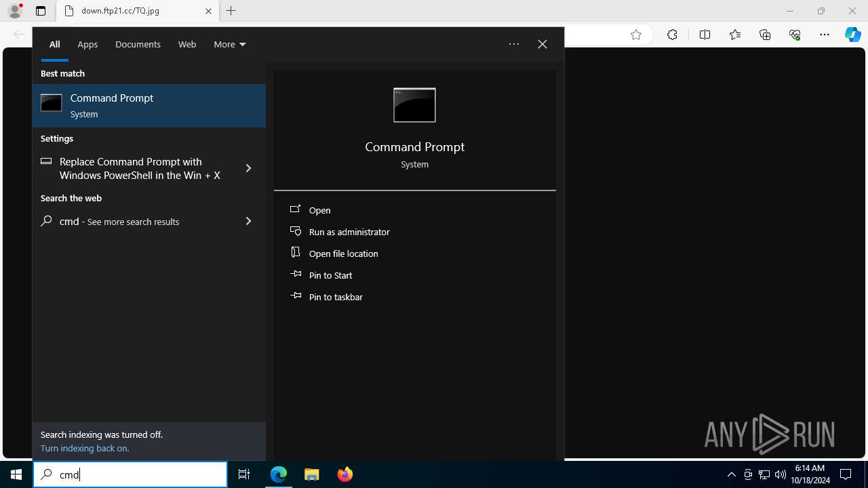Open Edge tab actions menu icon

(x=41, y=11)
